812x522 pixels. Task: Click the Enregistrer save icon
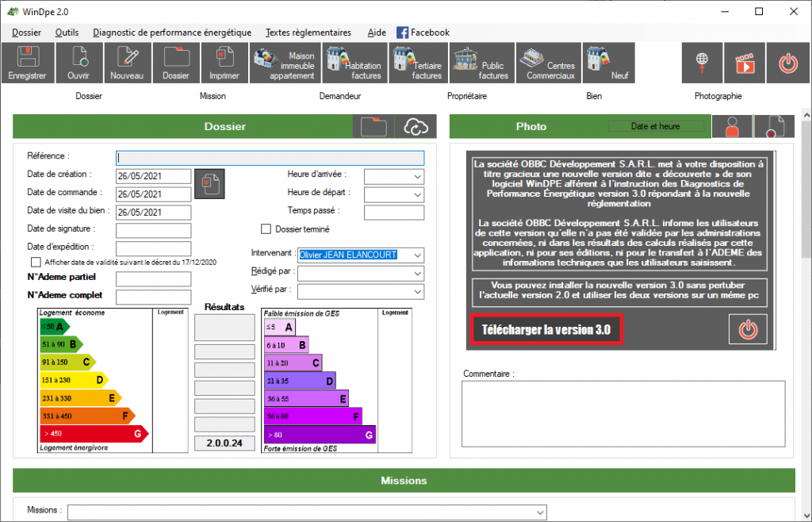28,63
